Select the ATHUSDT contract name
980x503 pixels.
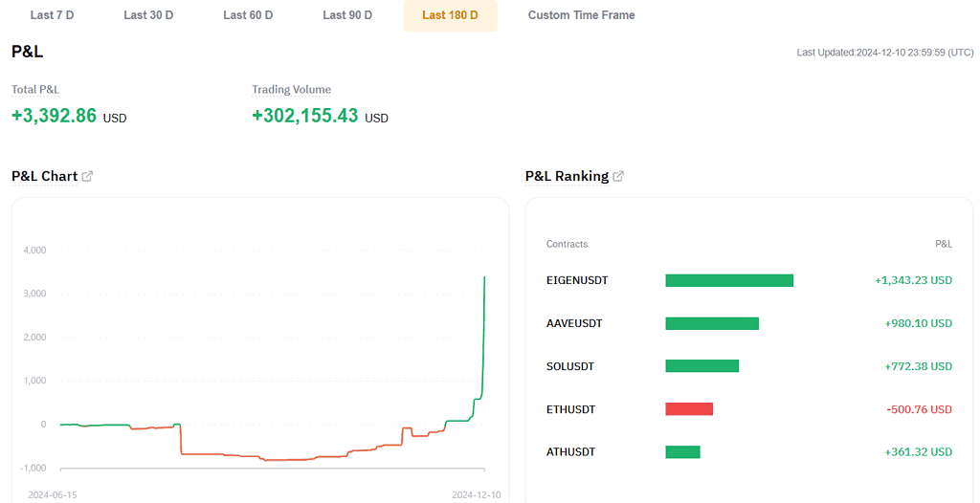point(570,451)
